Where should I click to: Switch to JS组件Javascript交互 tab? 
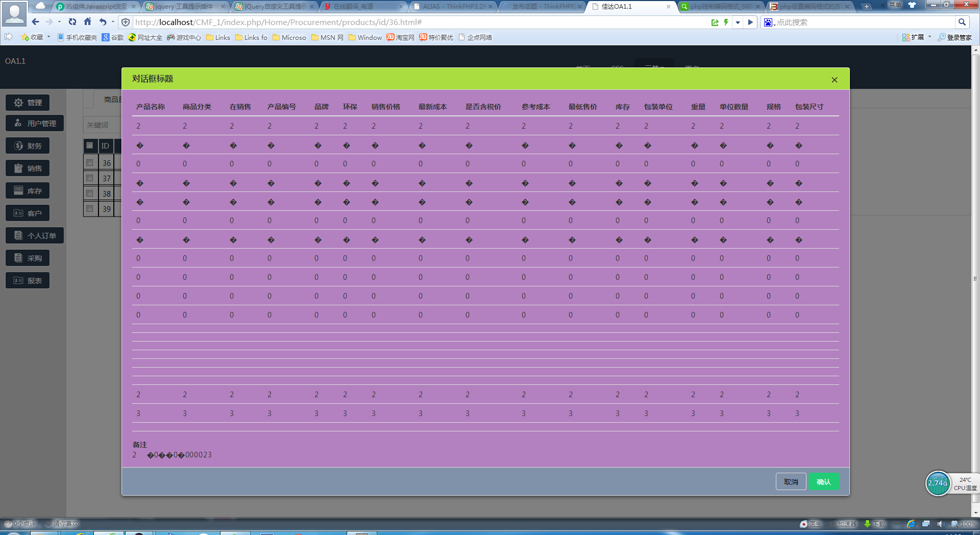coord(96,7)
